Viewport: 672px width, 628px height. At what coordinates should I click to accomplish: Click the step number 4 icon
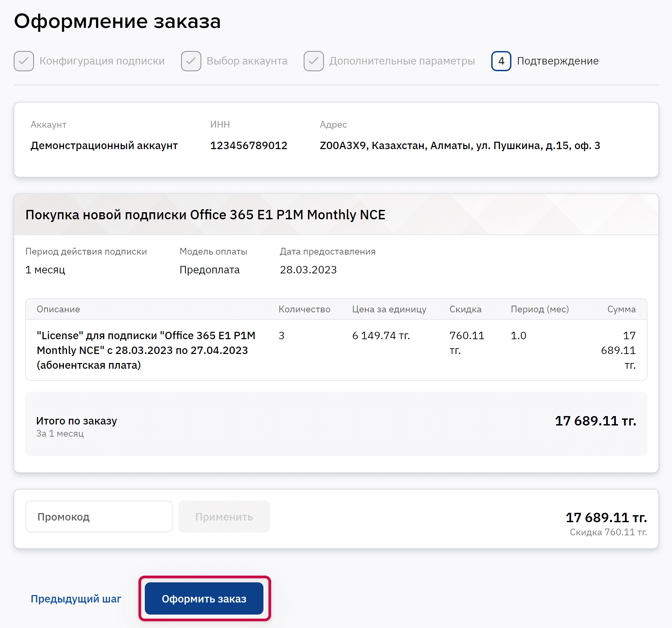(501, 61)
